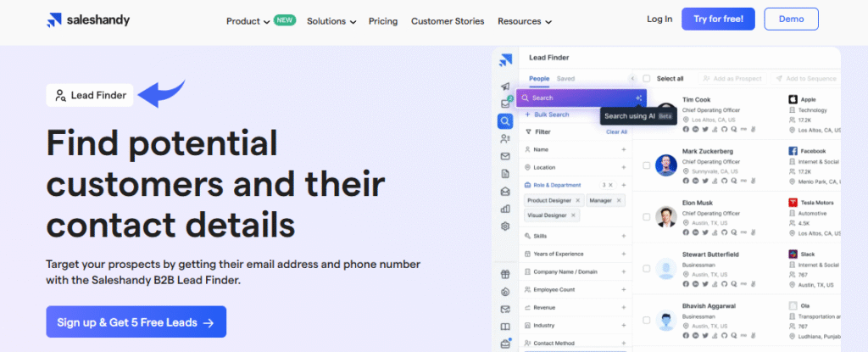The height and width of the screenshot is (352, 868).
Task: Remove the Visual Designer filter chip
Action: tap(574, 215)
